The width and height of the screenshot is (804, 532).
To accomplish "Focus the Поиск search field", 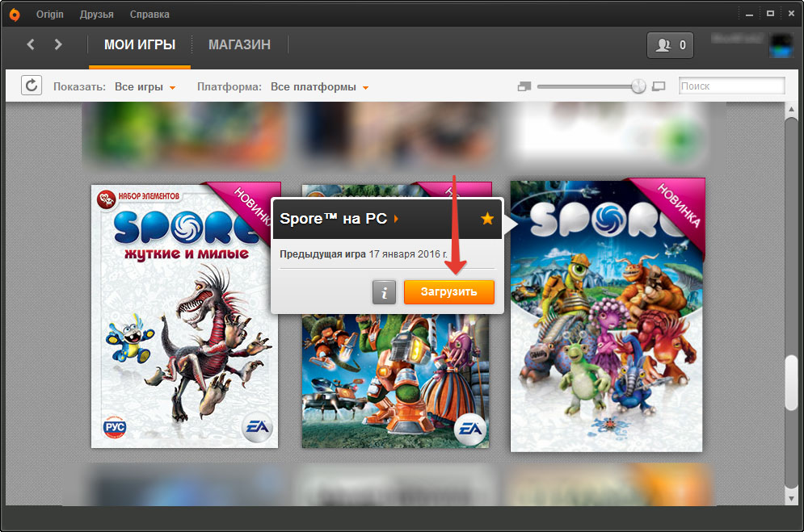I will pos(732,86).
